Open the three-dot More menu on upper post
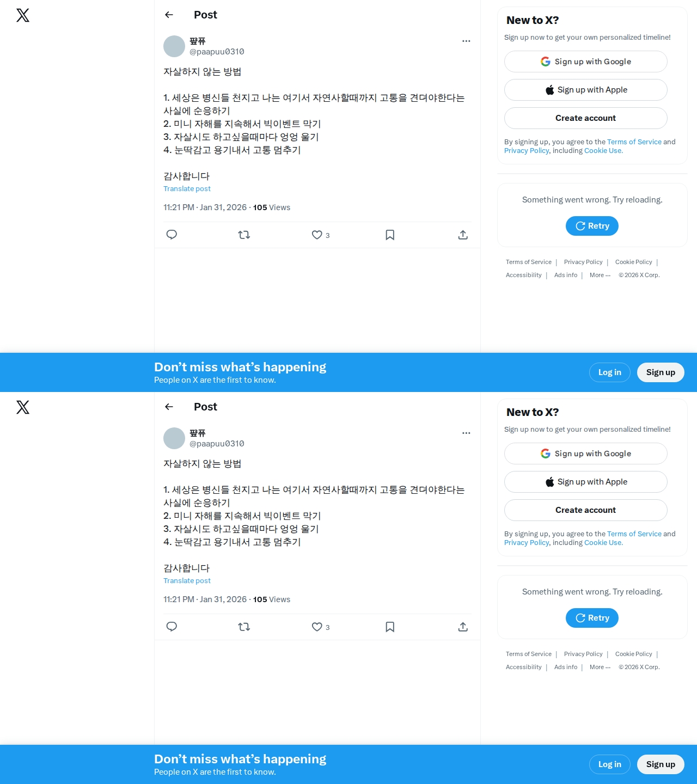Viewport: 697px width, 784px height. tap(466, 41)
